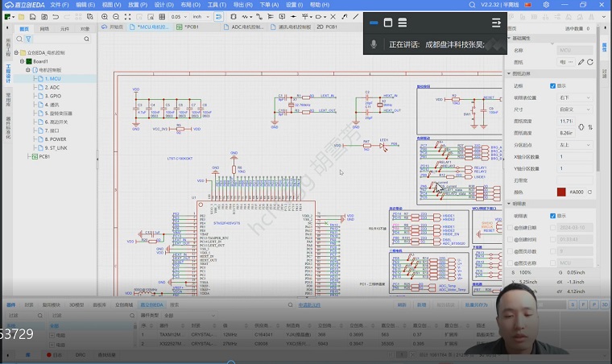Select the 2. ADC sheet in tree
The width and height of the screenshot is (612, 364).
pyautogui.click(x=52, y=88)
